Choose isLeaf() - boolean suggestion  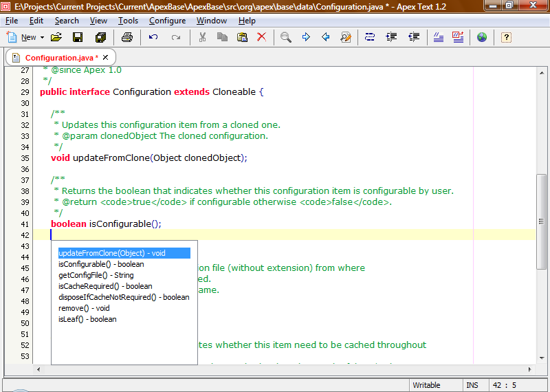coord(124,319)
